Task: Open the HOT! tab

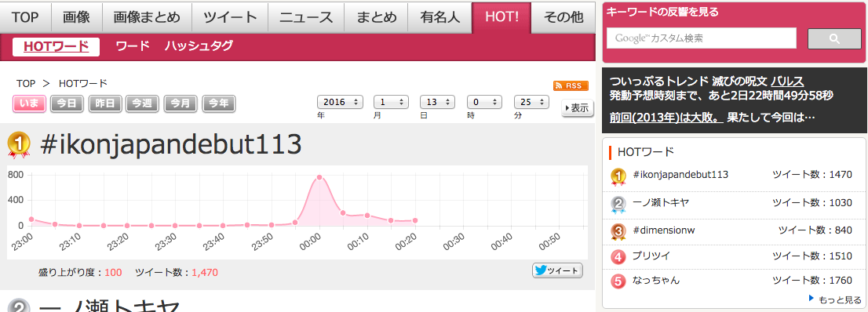Action: pyautogui.click(x=501, y=17)
